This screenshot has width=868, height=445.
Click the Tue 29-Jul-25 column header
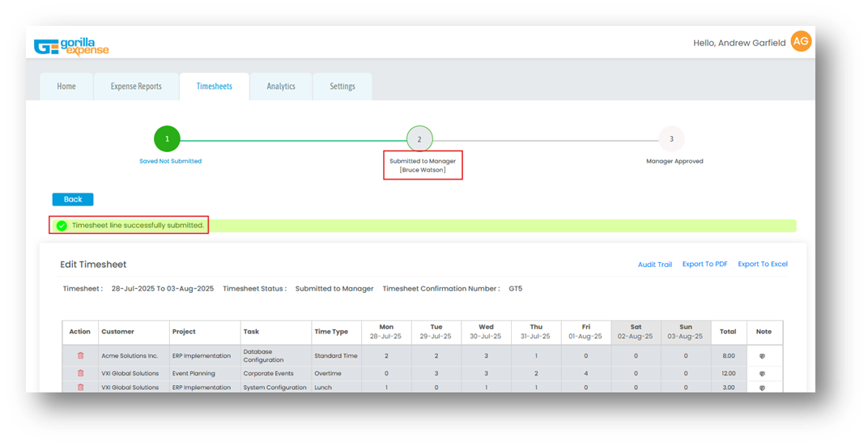(x=436, y=332)
